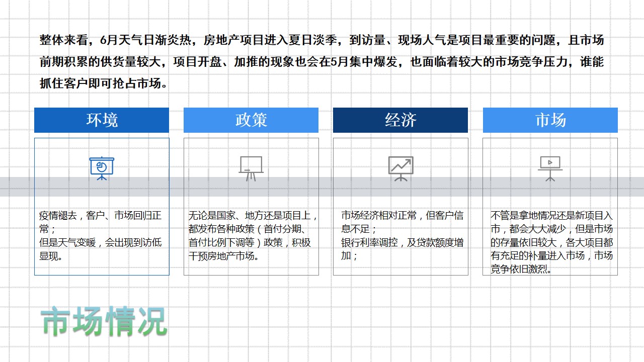644x362 pixels.
Task: Click the line 但是天气变暖，会出现到访低显现
Action: 101,249
